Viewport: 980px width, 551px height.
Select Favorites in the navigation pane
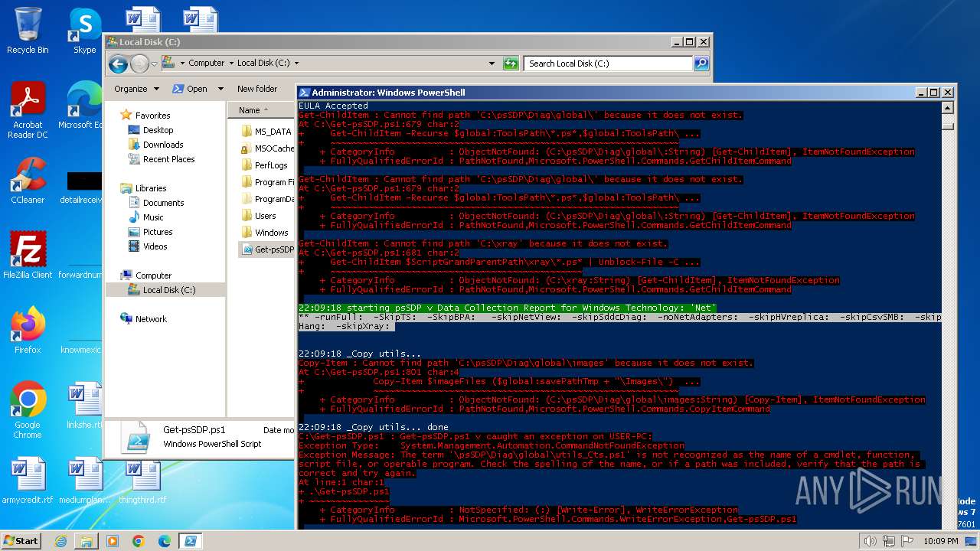point(152,116)
